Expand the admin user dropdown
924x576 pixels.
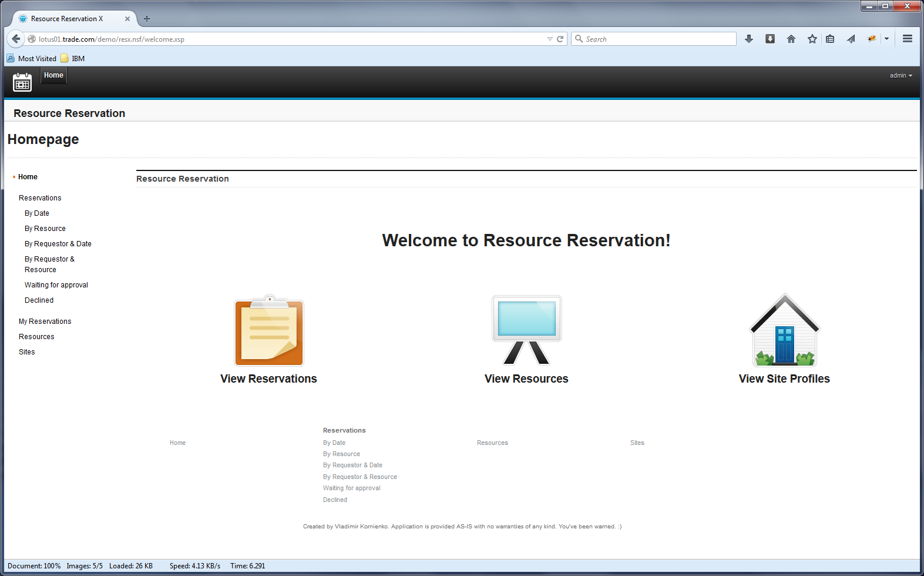click(x=901, y=75)
